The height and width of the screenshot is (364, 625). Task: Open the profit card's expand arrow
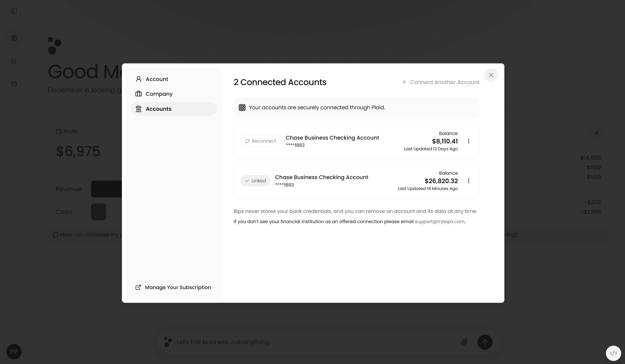pos(596,134)
